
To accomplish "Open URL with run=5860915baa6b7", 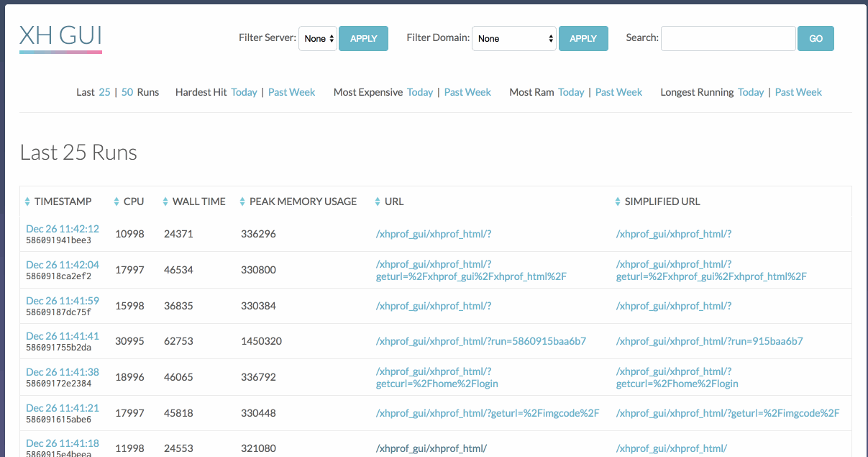I will 481,341.
